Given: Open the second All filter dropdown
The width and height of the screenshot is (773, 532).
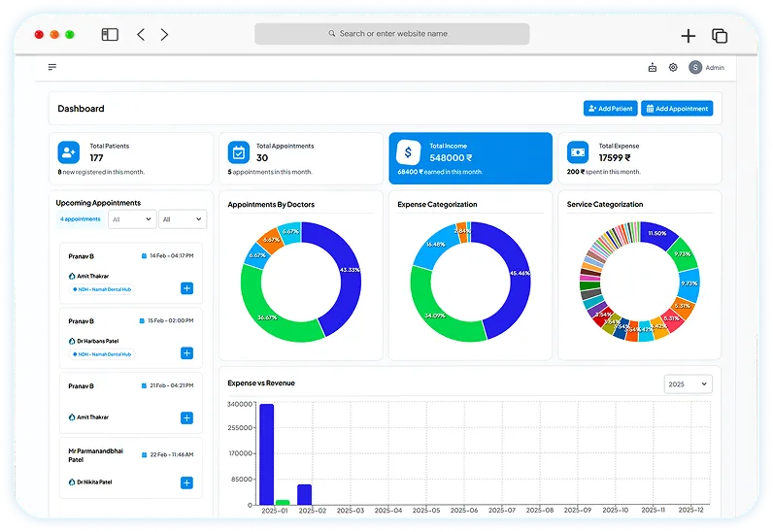Looking at the screenshot, I should tap(183, 219).
